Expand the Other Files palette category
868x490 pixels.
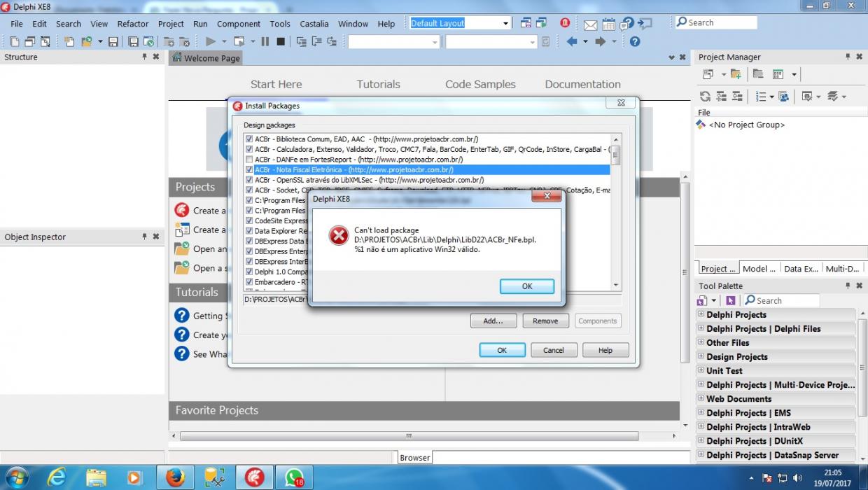coord(701,342)
